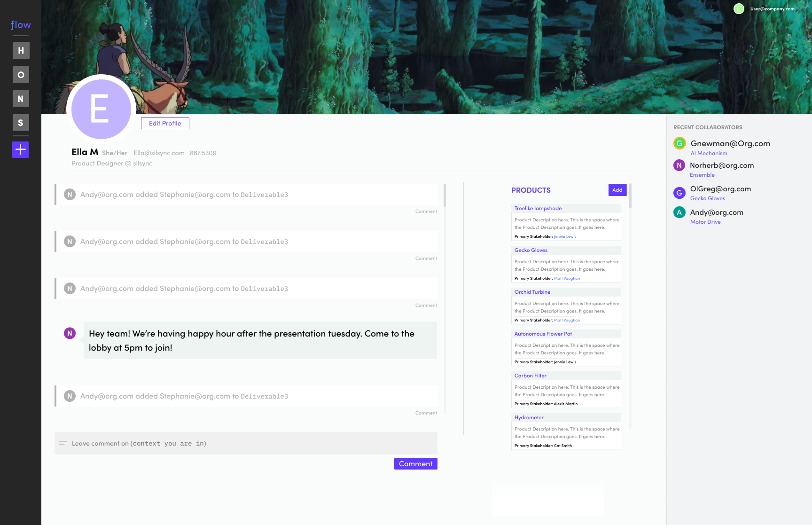
Task: Click the purple plus sidebar button
Action: (x=21, y=150)
